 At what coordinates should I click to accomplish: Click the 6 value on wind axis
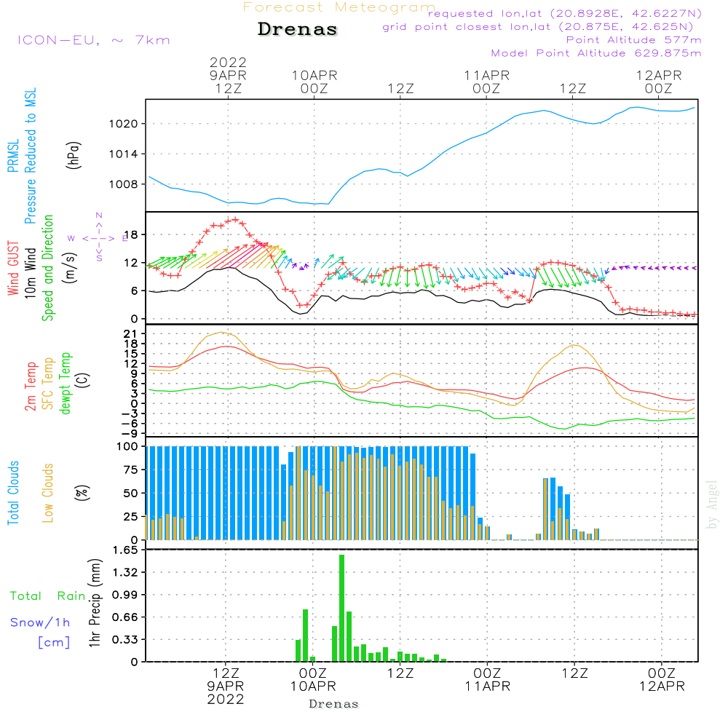135,291
